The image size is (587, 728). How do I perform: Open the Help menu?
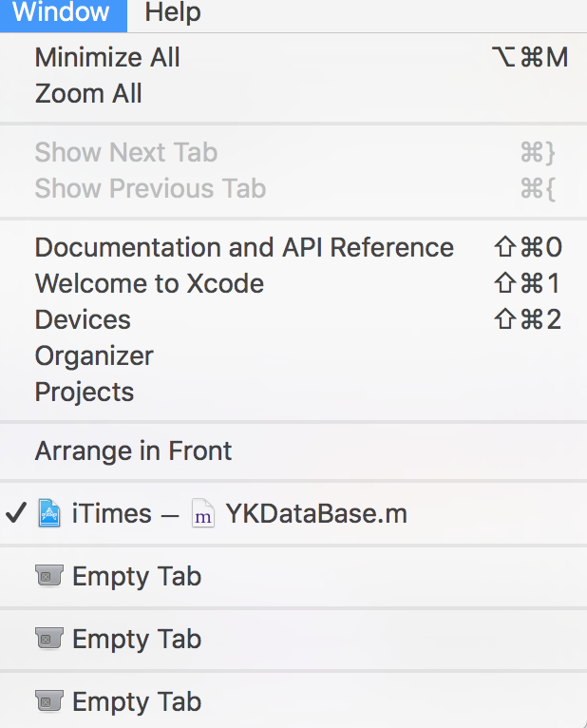click(173, 13)
